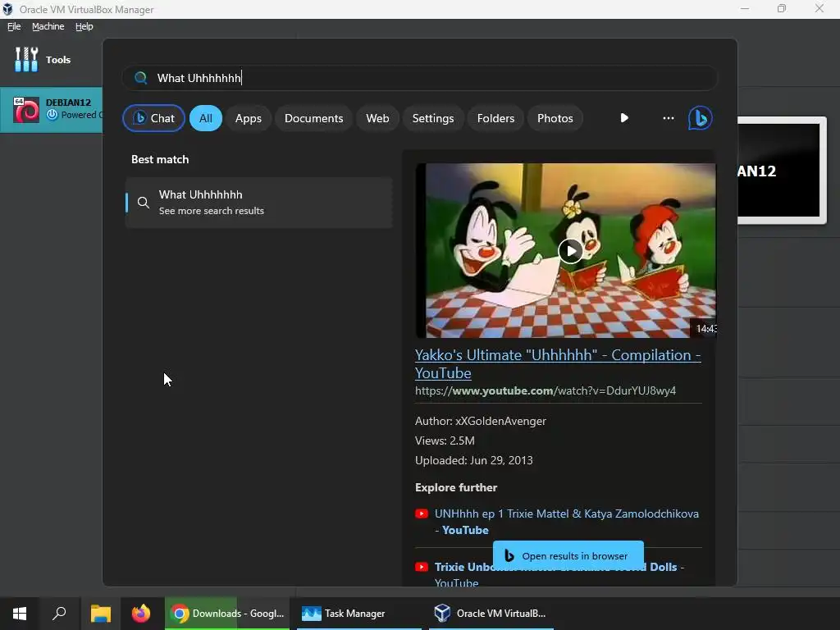The width and height of the screenshot is (840, 630).
Task: Open the Windows Start menu
Action: pos(20,614)
